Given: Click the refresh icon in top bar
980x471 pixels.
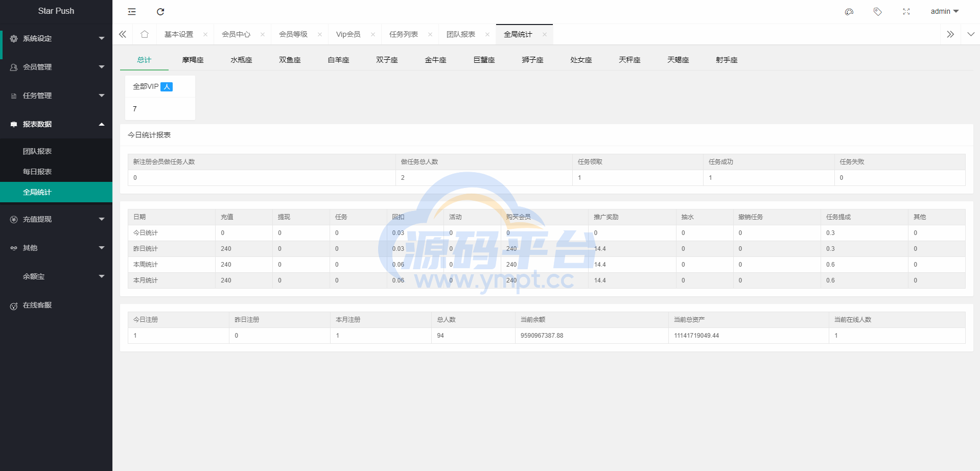Looking at the screenshot, I should pos(160,12).
